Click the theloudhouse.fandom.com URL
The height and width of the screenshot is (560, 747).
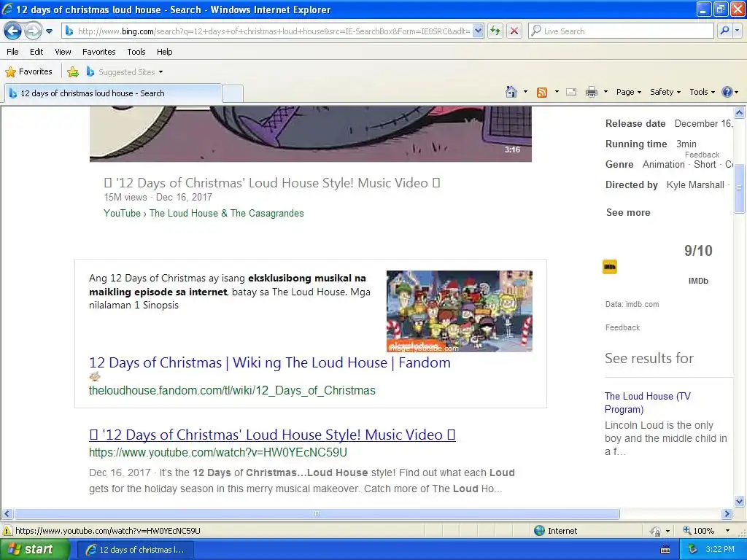tap(232, 391)
